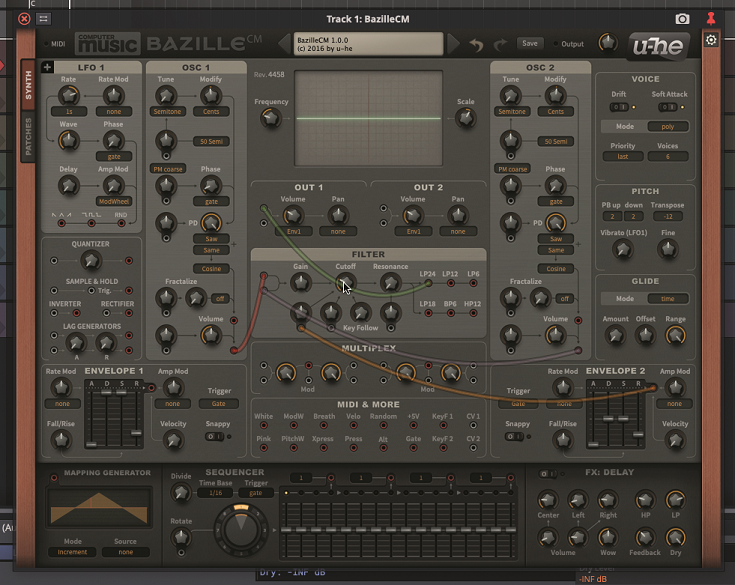The width and height of the screenshot is (735, 585).
Task: Click the Out 2 Pan knob
Action: coord(458,215)
